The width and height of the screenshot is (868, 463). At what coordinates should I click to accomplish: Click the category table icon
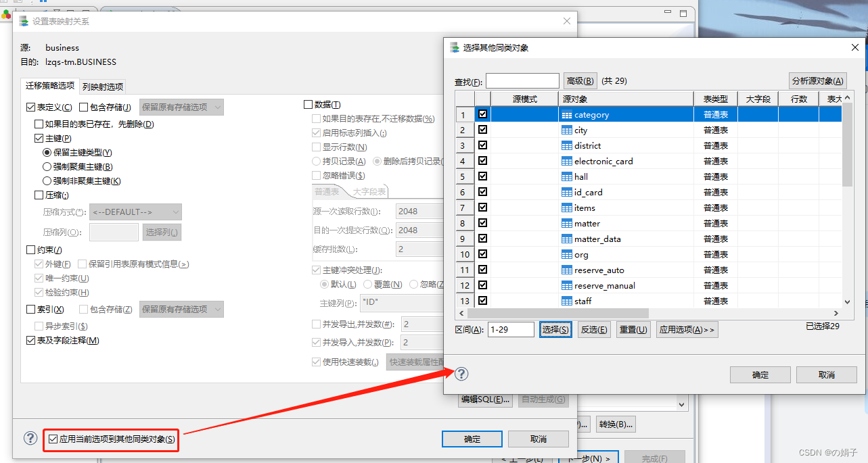(567, 114)
